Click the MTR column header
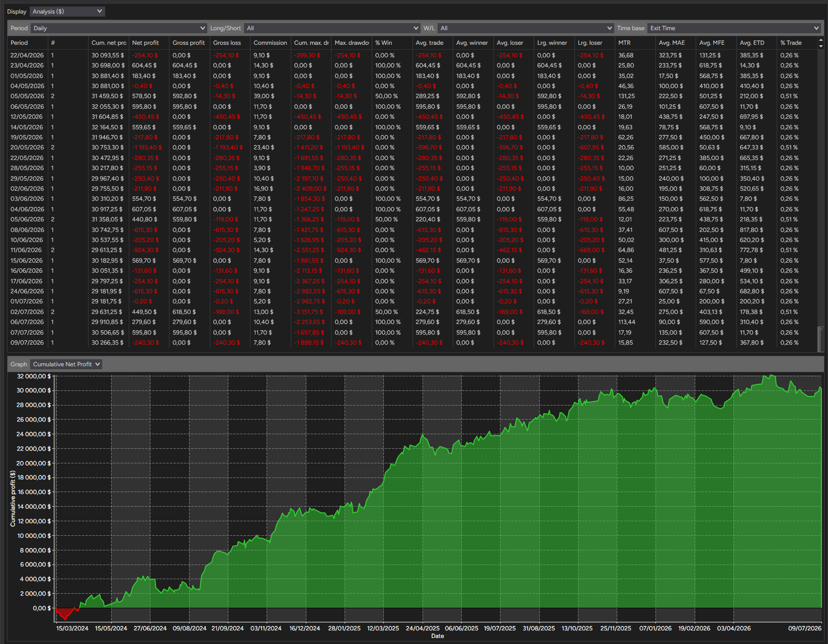 pos(635,43)
